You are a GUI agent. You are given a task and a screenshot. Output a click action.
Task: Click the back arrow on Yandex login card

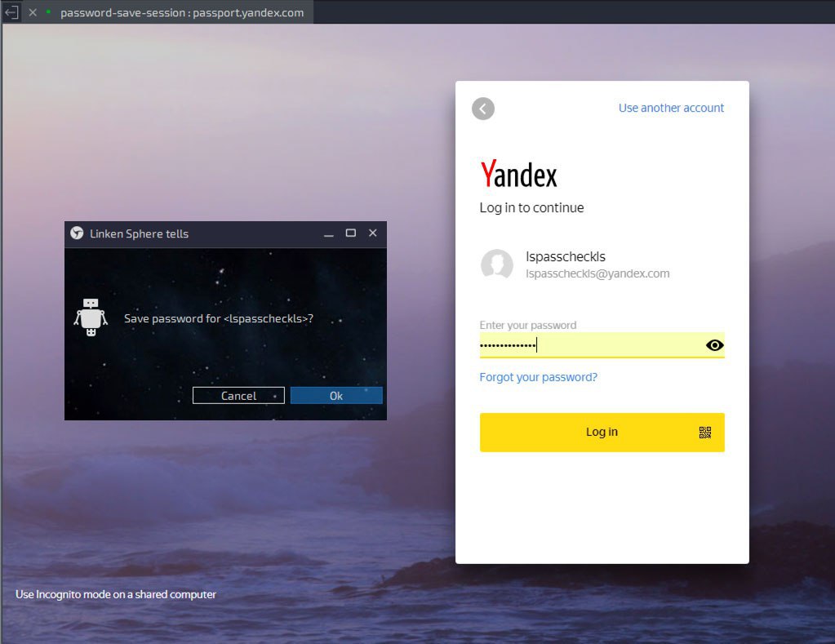tap(483, 109)
